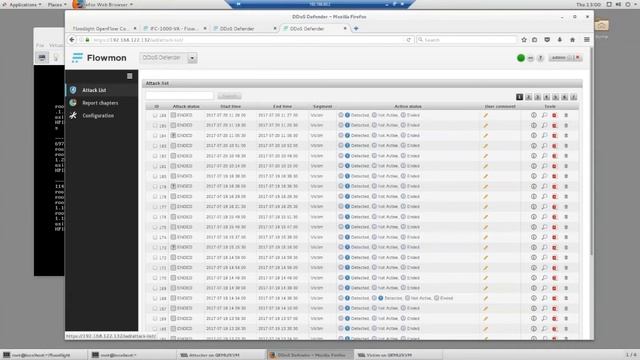Click the ENDED status icon for attack 184
This screenshot has width=640, height=360.
click(x=173, y=136)
